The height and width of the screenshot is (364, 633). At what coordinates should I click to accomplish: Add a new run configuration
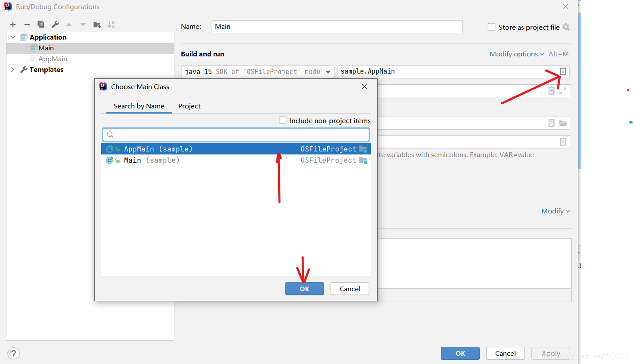[12, 25]
